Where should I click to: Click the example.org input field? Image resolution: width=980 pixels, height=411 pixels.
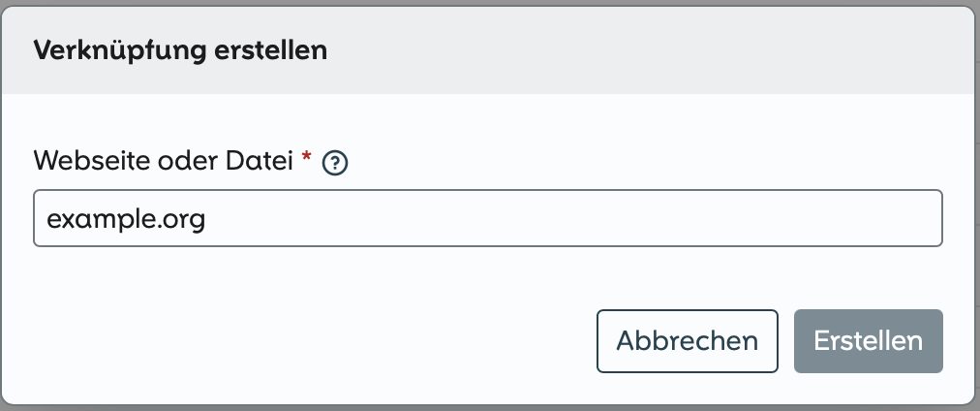(487, 218)
